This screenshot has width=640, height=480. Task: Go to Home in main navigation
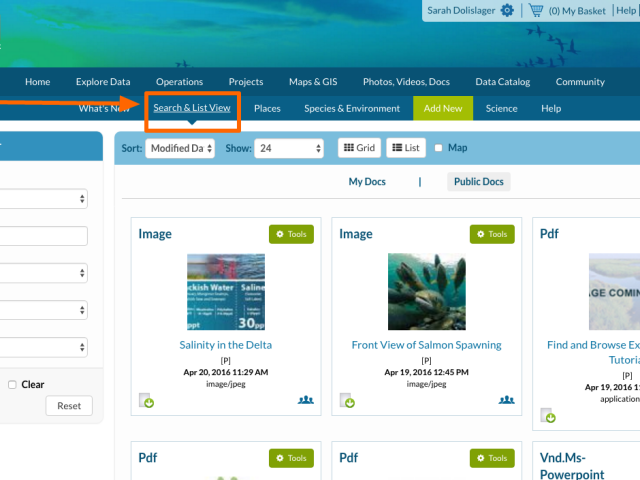(38, 82)
